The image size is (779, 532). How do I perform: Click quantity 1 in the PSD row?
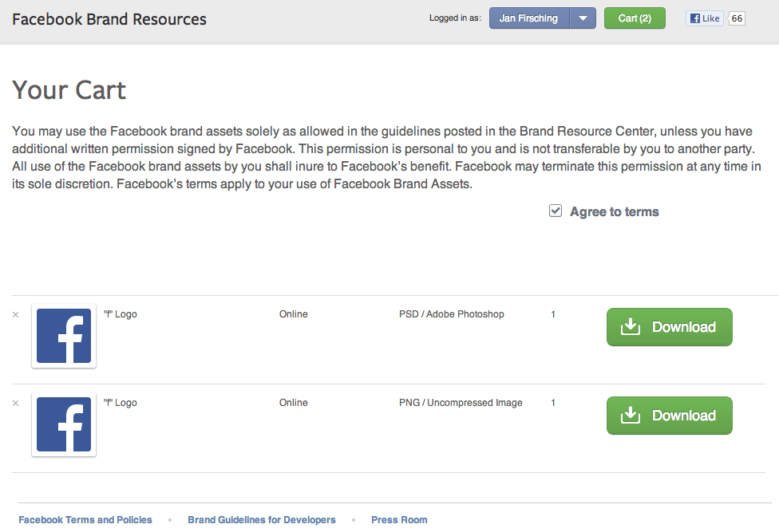click(x=553, y=314)
